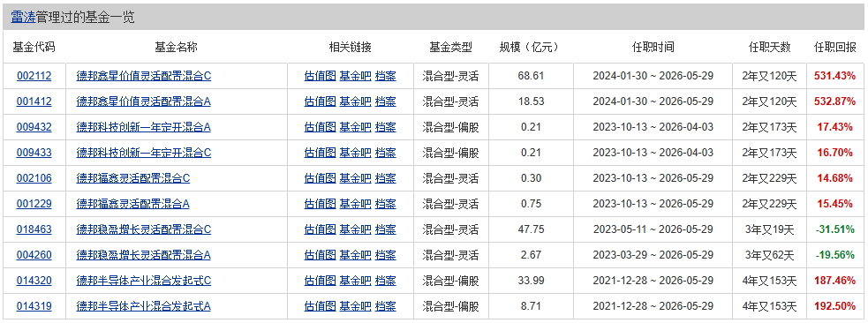
Task: Click 基金吧 in the 002112 row
Action: tap(355, 76)
